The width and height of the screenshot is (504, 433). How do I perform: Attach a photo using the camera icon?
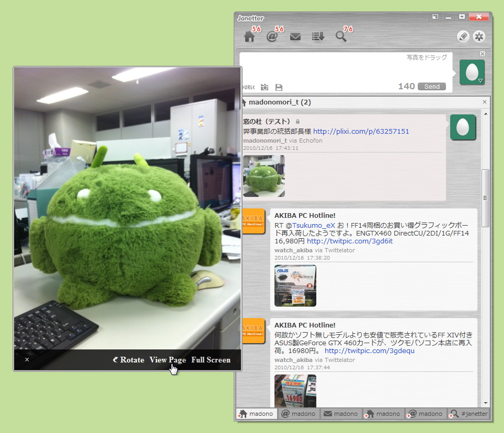click(x=265, y=87)
